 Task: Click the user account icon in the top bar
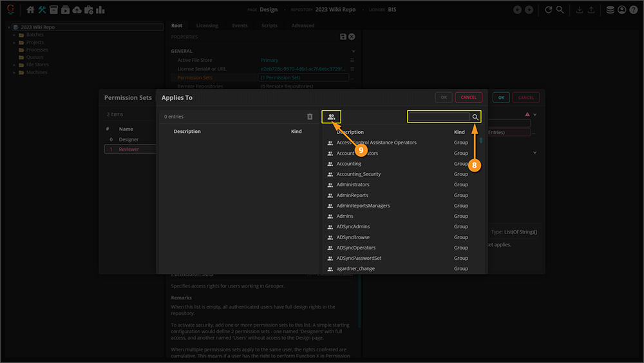[621, 10]
